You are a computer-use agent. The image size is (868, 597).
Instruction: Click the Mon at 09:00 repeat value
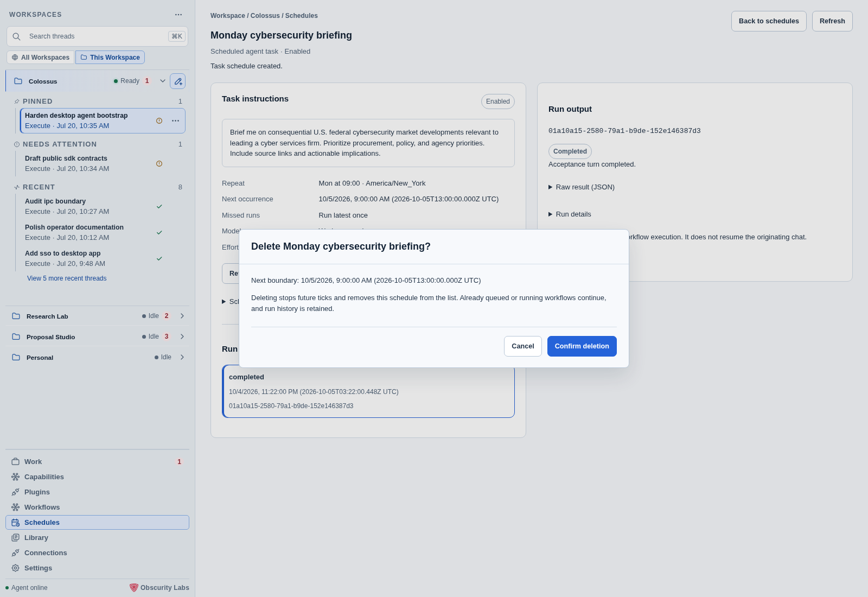click(x=372, y=183)
